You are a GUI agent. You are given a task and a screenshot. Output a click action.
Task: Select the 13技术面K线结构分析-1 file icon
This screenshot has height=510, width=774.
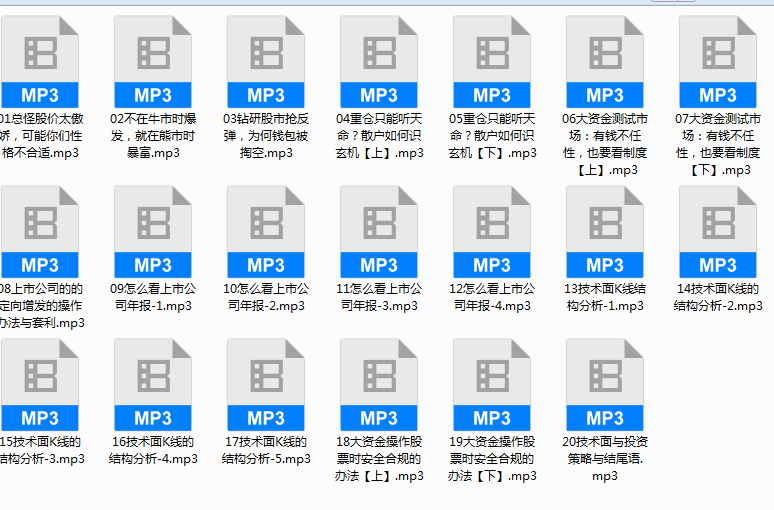point(605,232)
